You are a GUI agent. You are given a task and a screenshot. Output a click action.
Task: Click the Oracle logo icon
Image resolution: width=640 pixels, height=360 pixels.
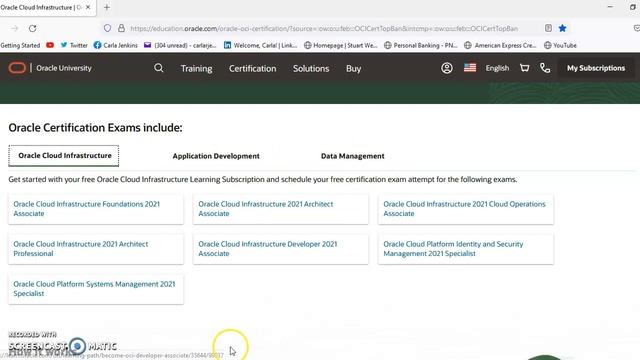point(17,68)
